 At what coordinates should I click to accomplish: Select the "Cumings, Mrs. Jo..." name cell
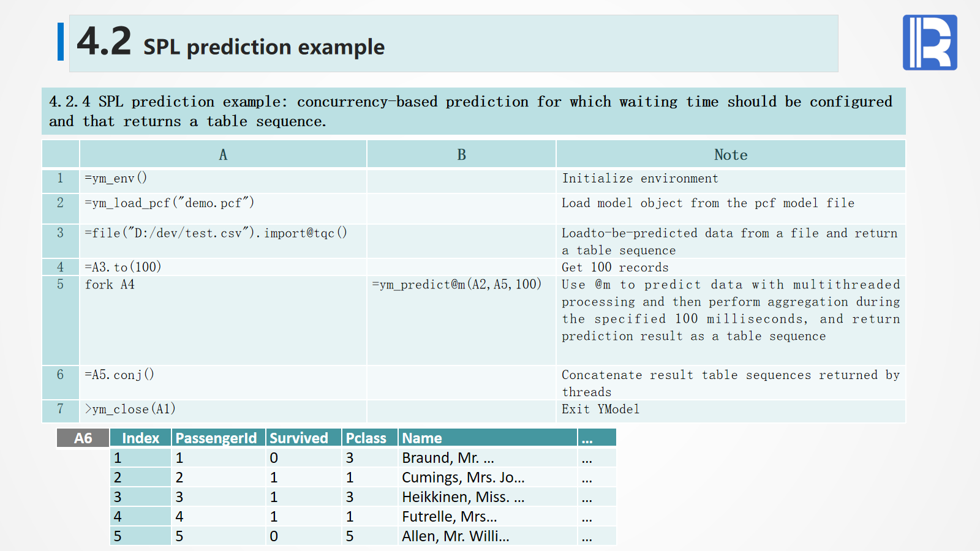tap(463, 478)
